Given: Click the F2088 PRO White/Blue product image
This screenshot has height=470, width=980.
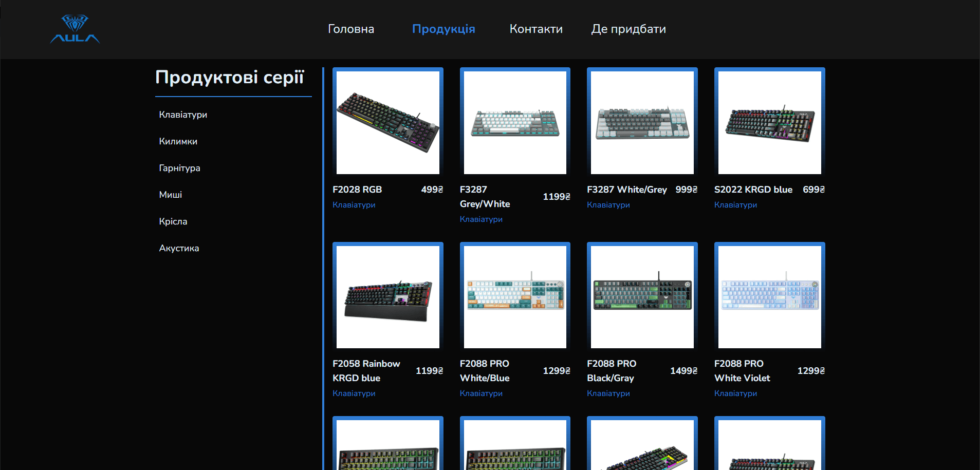Looking at the screenshot, I should click(515, 296).
